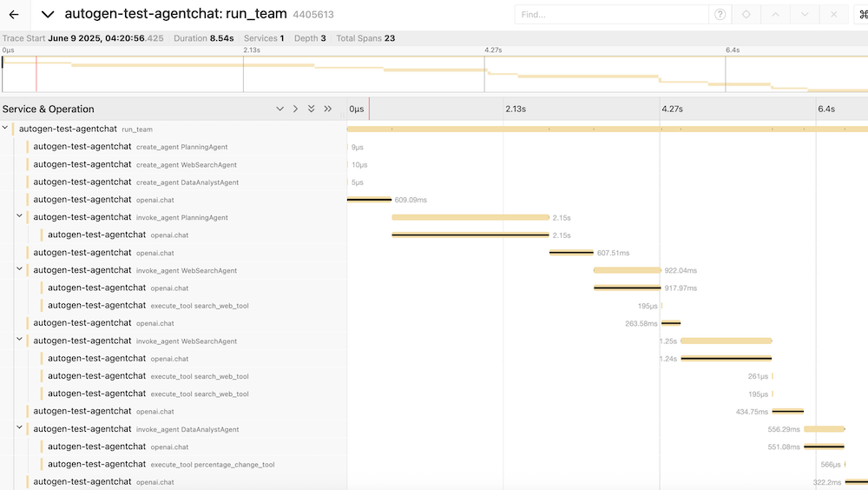Go to next search result with down arrow
Viewport: 868px width, 490px height.
(805, 15)
